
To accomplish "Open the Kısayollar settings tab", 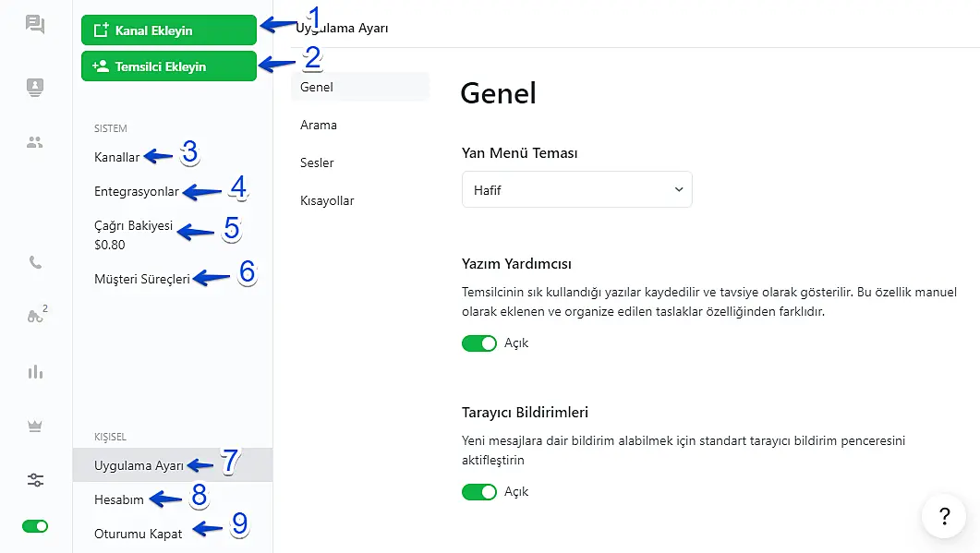I will click(327, 200).
